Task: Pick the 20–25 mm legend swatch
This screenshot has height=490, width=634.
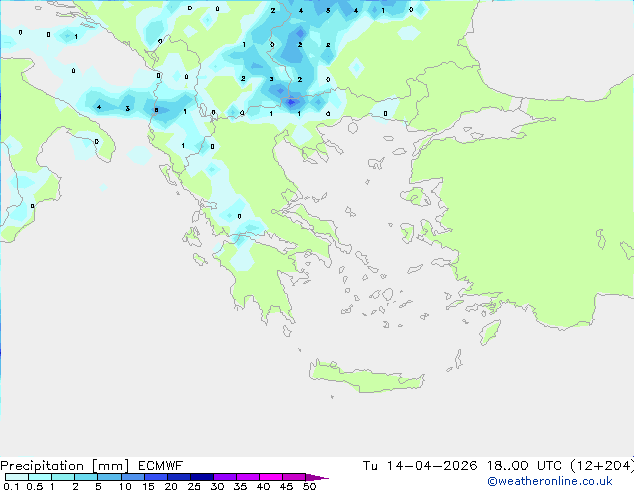Action: pos(178,477)
